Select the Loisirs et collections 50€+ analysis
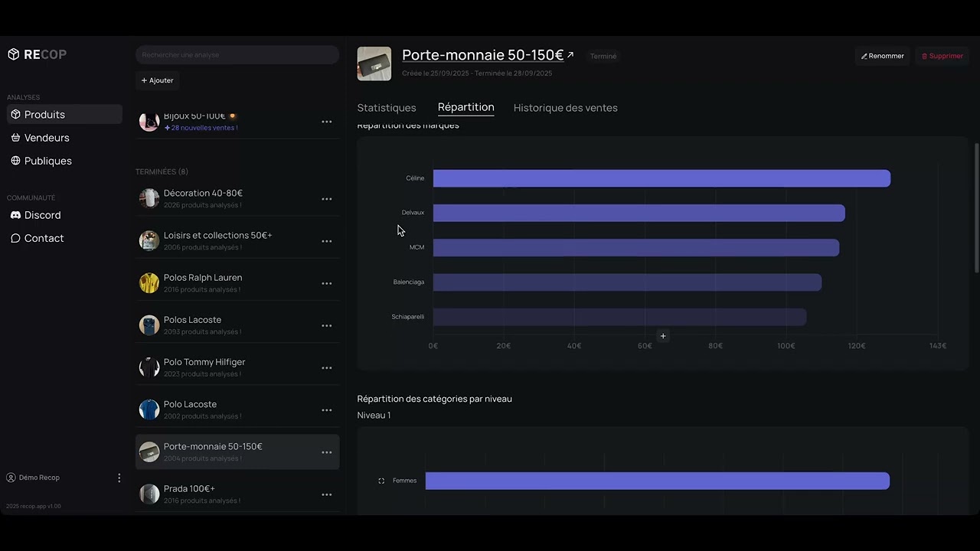 pyautogui.click(x=237, y=241)
